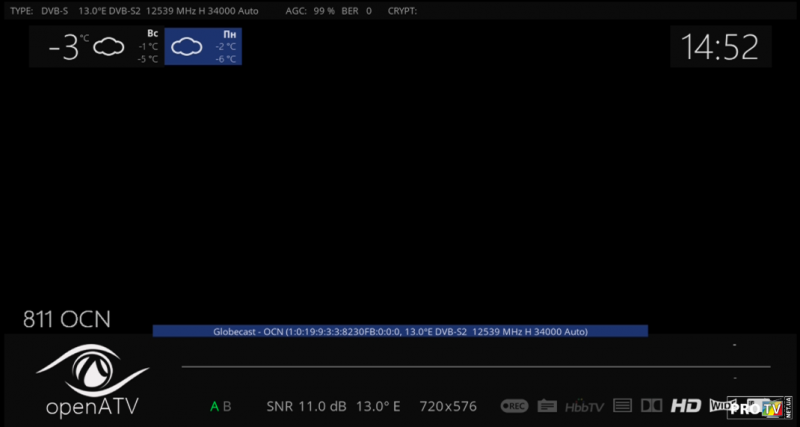Click the subtitles indicator icon

(547, 406)
